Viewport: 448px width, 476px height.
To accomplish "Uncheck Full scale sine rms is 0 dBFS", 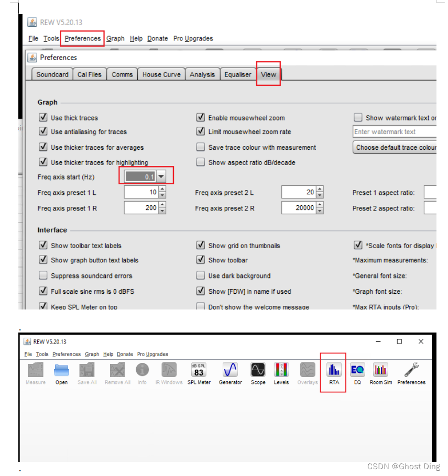I will [x=43, y=291].
